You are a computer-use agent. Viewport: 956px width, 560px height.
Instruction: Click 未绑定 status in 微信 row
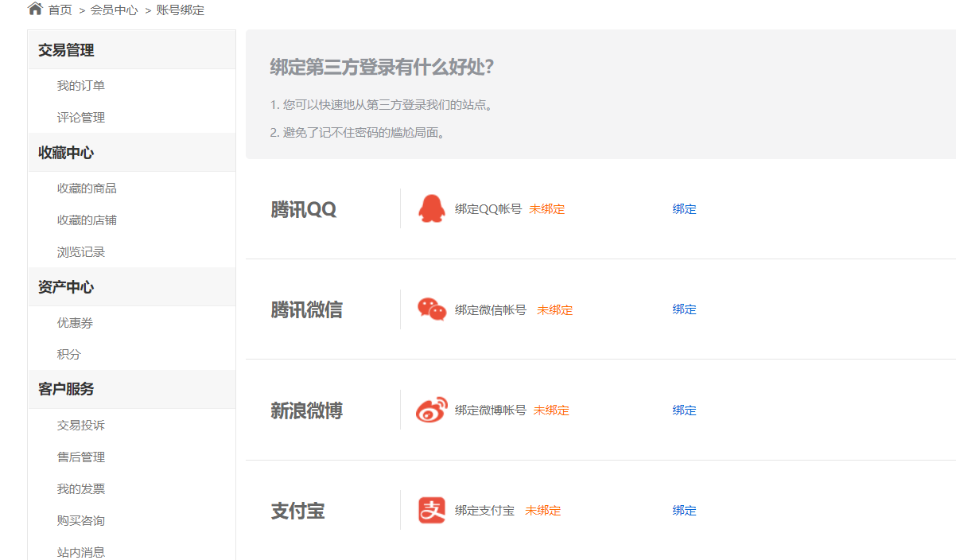tap(554, 310)
